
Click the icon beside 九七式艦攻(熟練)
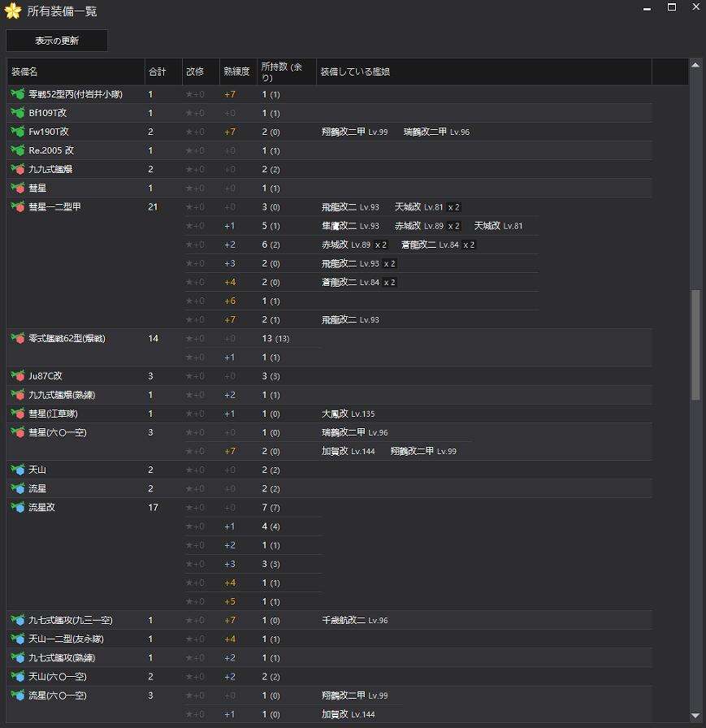click(18, 658)
